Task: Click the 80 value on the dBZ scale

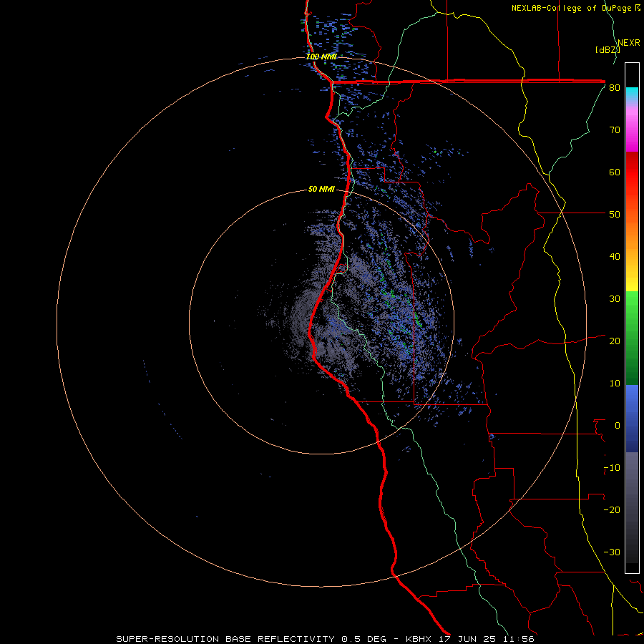Action: 615,88
